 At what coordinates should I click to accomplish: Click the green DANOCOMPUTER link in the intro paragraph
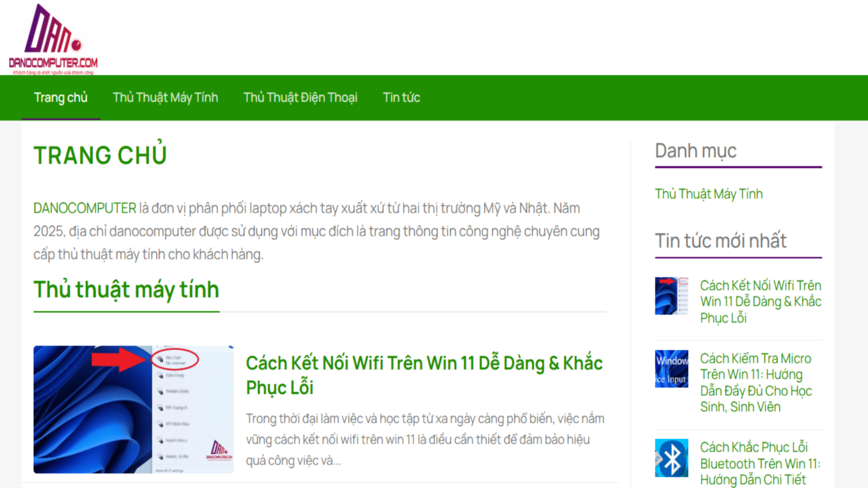click(85, 208)
